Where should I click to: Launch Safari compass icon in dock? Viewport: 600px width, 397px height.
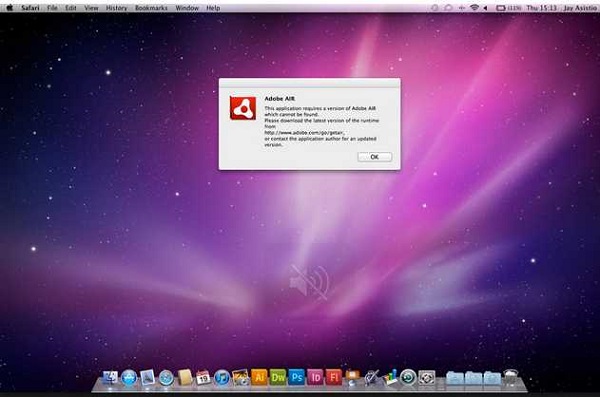[x=166, y=378]
